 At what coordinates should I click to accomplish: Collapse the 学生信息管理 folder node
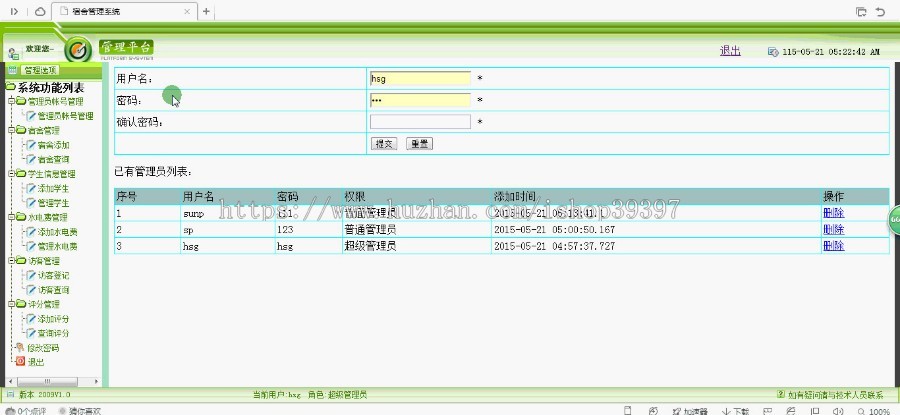pyautogui.click(x=11, y=174)
